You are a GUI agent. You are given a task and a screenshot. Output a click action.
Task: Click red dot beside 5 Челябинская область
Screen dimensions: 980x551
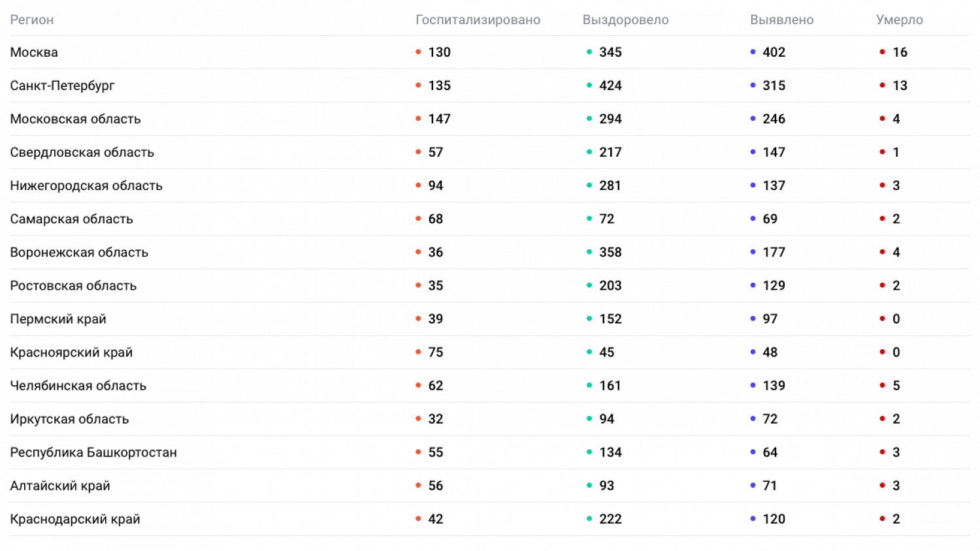[883, 385]
